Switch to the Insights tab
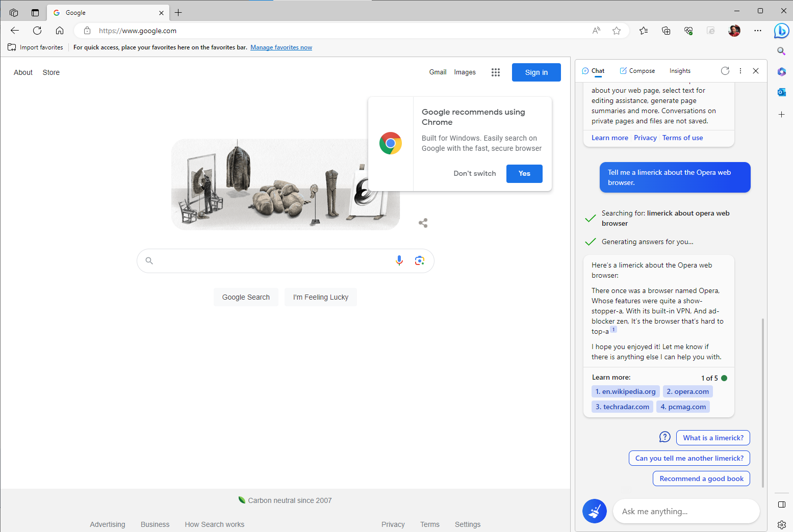Image resolution: width=793 pixels, height=532 pixels. 680,71
